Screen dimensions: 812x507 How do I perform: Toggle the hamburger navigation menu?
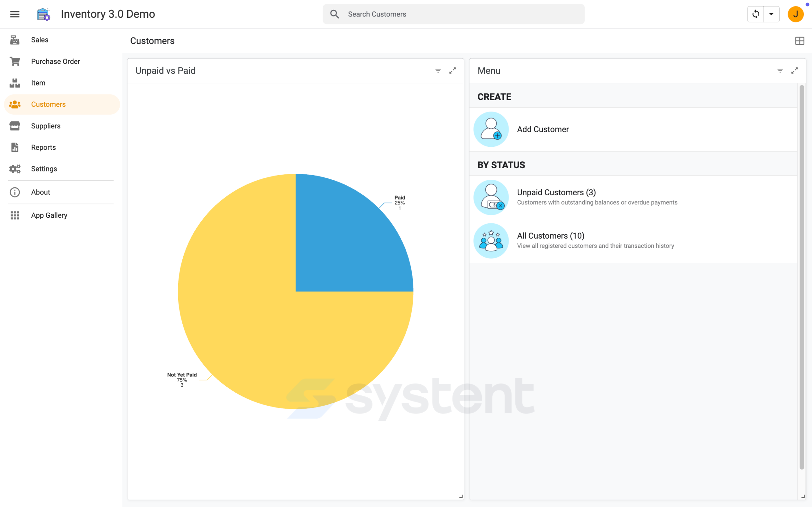pos(15,14)
